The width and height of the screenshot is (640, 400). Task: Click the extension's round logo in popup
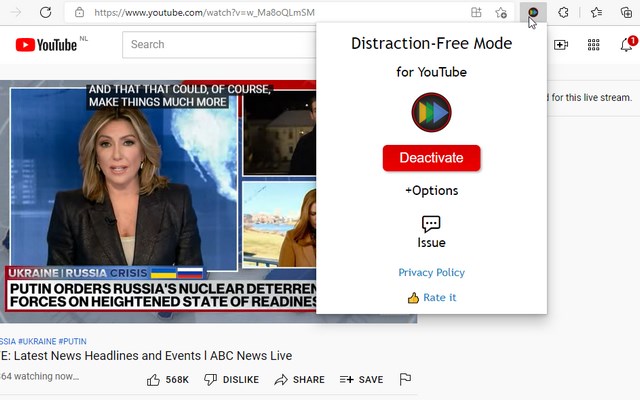coord(431,112)
